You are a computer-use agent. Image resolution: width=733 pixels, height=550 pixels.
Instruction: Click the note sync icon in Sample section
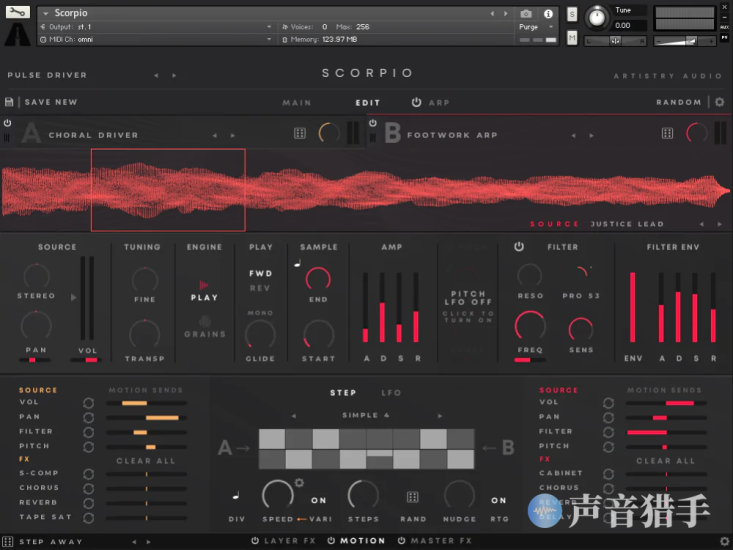point(297,264)
